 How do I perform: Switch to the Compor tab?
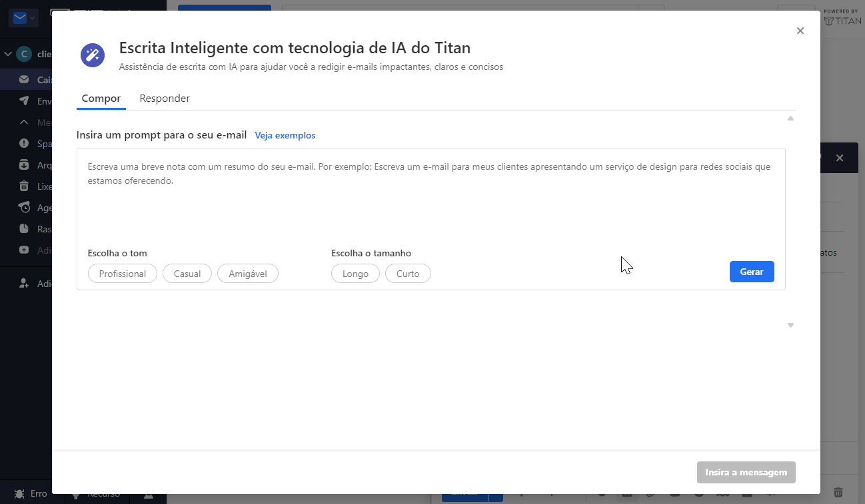(101, 99)
